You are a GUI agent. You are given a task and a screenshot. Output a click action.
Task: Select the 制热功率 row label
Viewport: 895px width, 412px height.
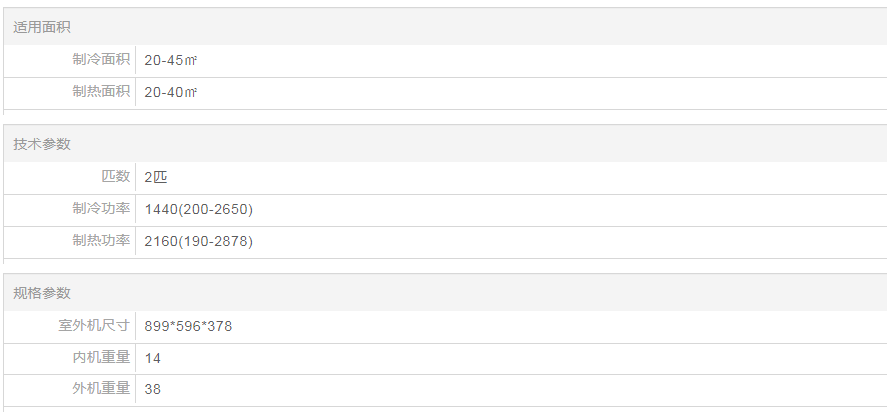tap(101, 241)
